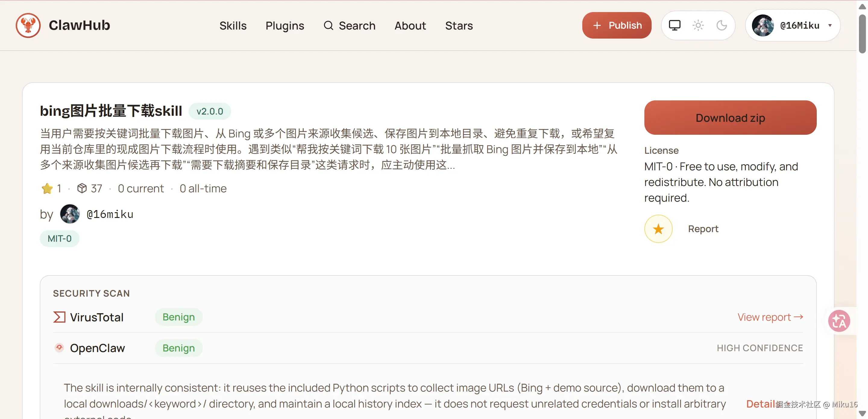Click the ClawHub lobster logo icon
Image resolution: width=868 pixels, height=419 pixels.
click(28, 25)
